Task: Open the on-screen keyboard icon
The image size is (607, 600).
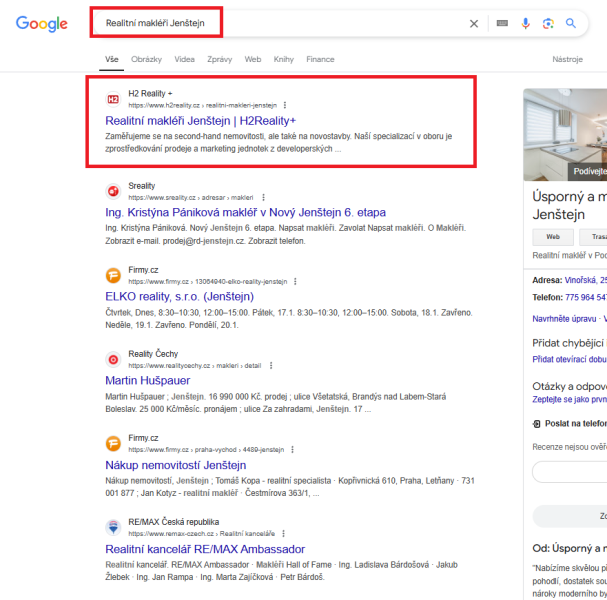Action: pos(502,23)
